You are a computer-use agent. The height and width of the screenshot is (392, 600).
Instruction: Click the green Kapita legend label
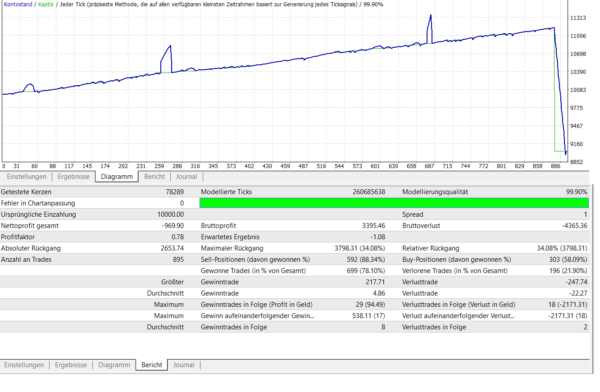[46, 4]
